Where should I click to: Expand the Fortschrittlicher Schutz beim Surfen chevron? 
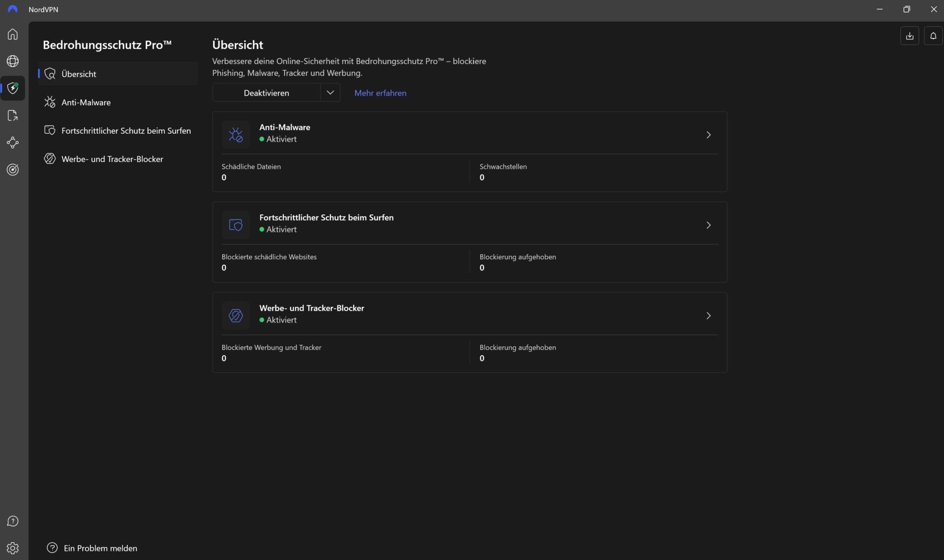tap(708, 225)
